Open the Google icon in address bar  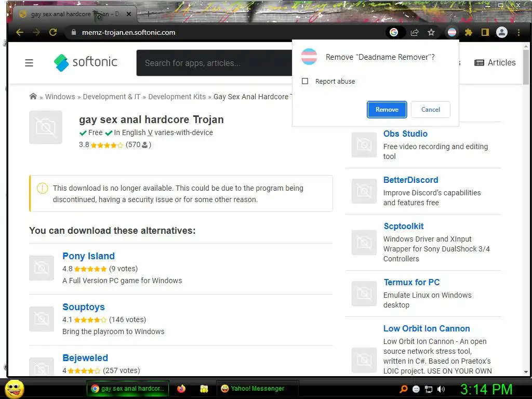(394, 33)
